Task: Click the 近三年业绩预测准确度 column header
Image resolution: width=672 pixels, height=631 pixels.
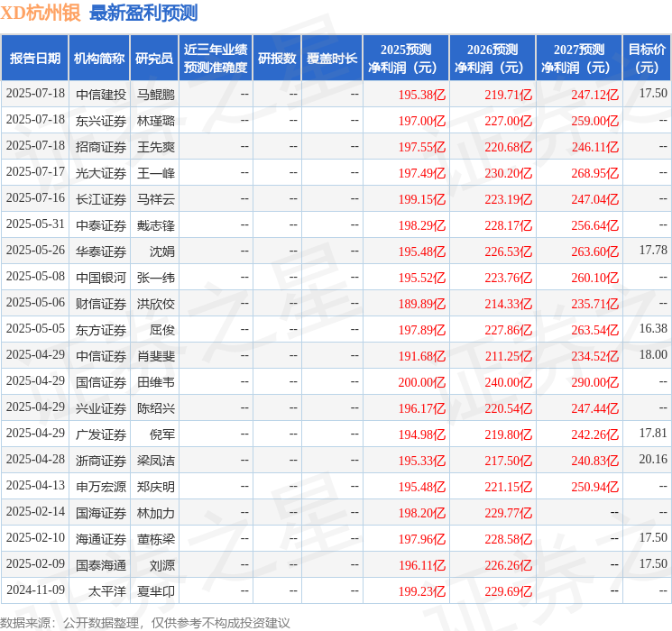Action: (x=216, y=59)
